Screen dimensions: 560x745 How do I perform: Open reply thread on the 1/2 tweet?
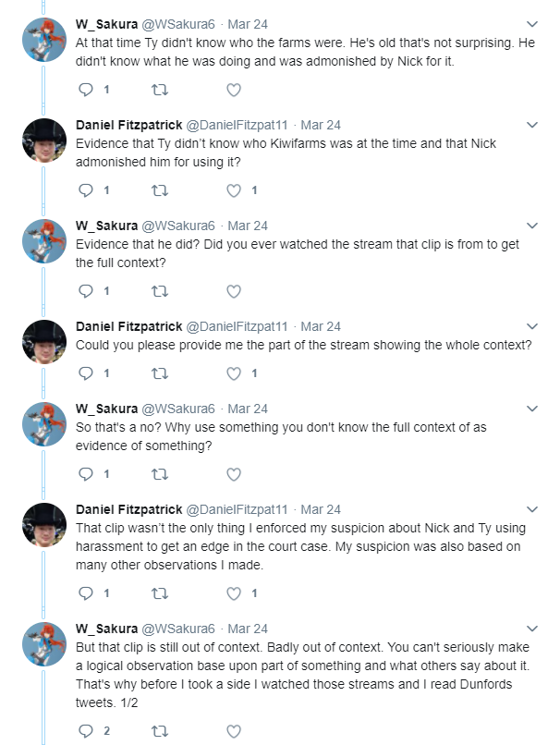tap(86, 731)
